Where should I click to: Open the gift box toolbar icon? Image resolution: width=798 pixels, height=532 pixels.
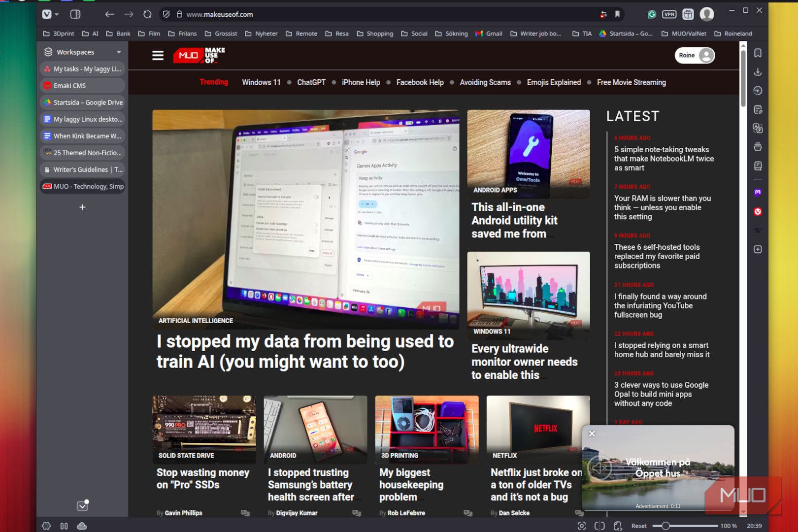688,14
